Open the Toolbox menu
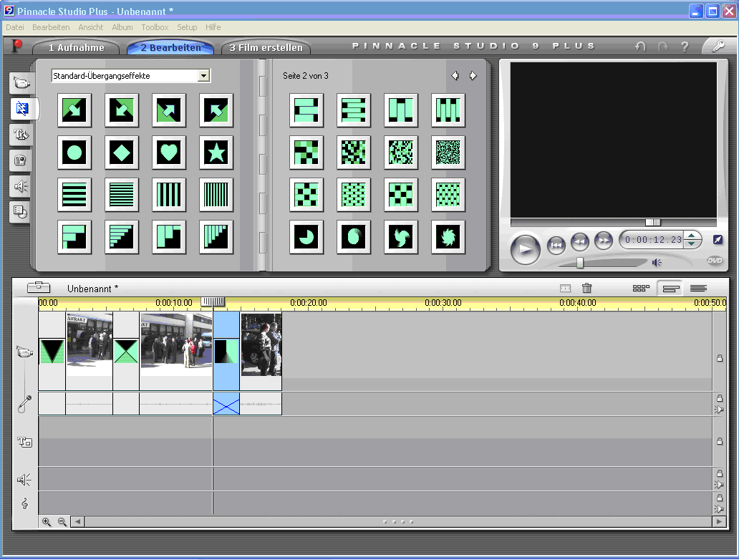The image size is (739, 560). pyautogui.click(x=155, y=27)
